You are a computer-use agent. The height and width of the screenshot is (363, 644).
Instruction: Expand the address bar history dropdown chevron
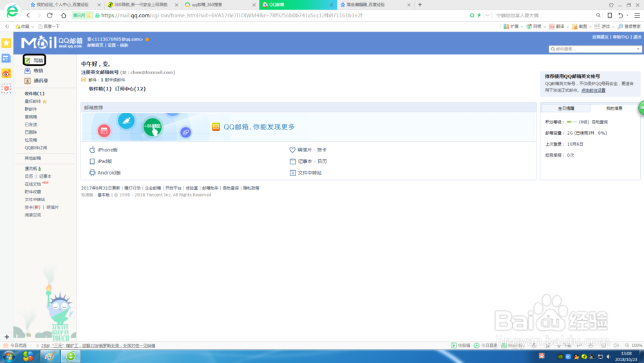point(488,15)
